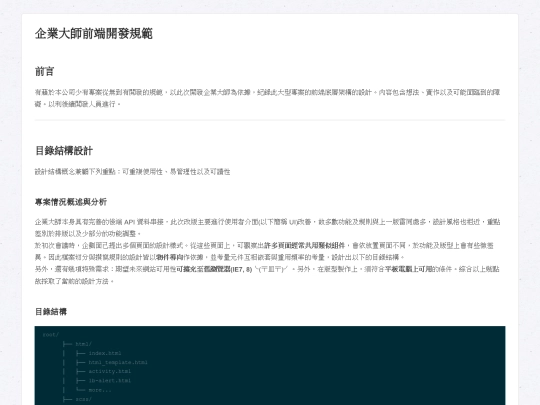Click the more... line in the directory tree
The image size is (540, 405).
pos(100,390)
